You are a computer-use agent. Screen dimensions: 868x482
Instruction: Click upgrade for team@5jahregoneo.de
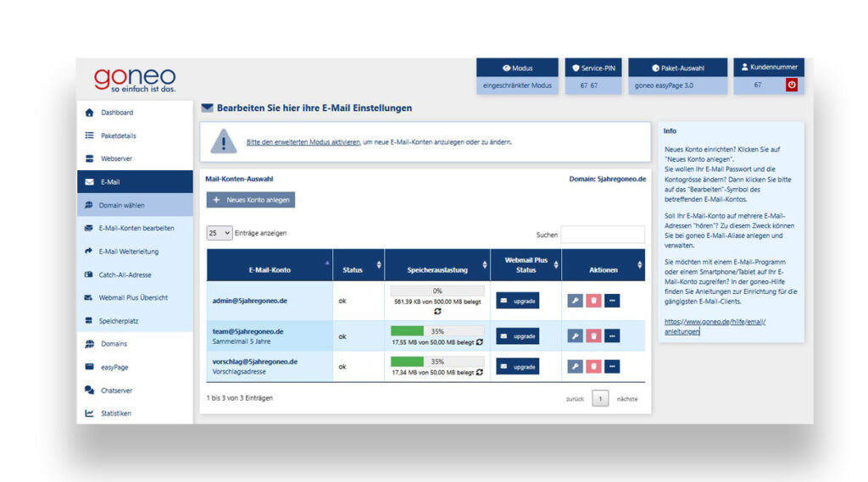tap(518, 336)
